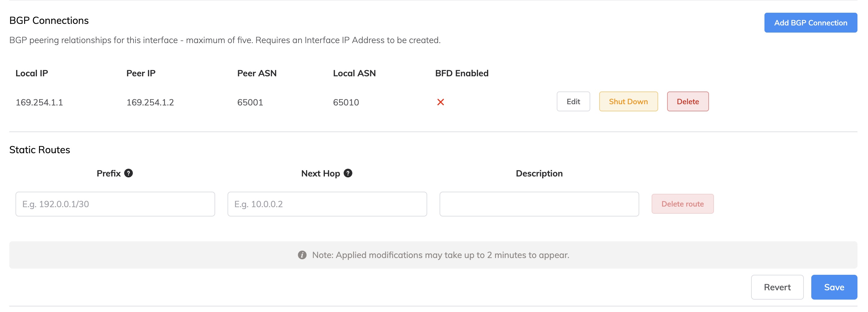The image size is (868, 312).
Task: Focus the Next Hop input field
Action: (x=327, y=204)
